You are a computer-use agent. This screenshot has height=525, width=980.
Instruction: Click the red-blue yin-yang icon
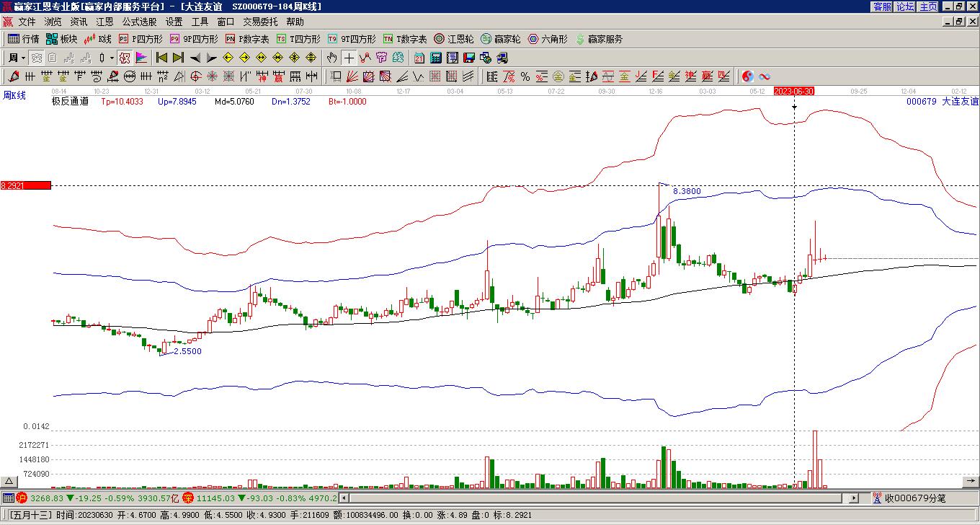tap(748, 76)
